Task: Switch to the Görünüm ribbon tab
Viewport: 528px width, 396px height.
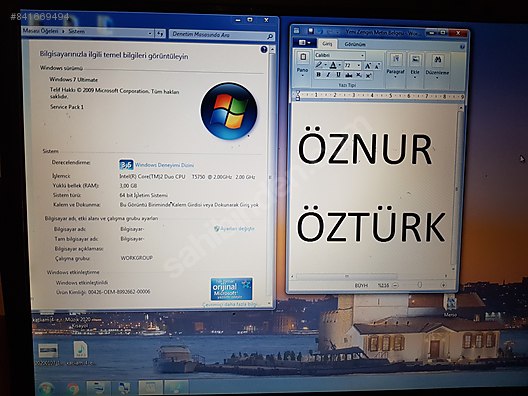Action: [355, 44]
